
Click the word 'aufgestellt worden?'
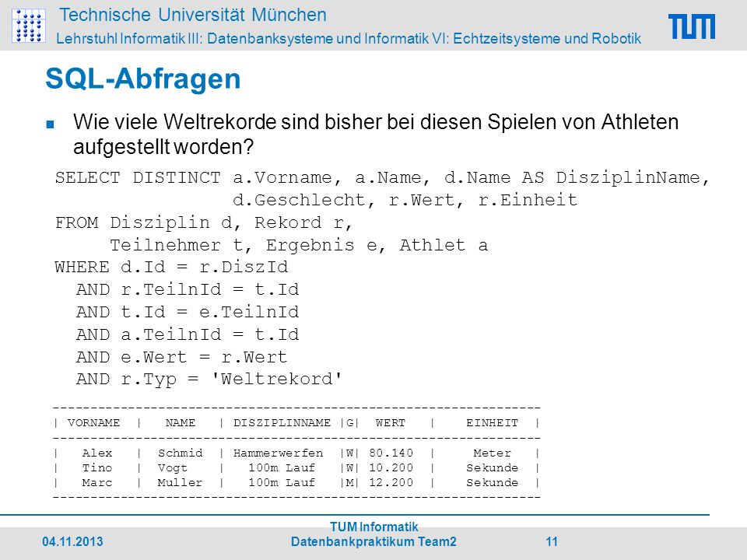tap(163, 147)
